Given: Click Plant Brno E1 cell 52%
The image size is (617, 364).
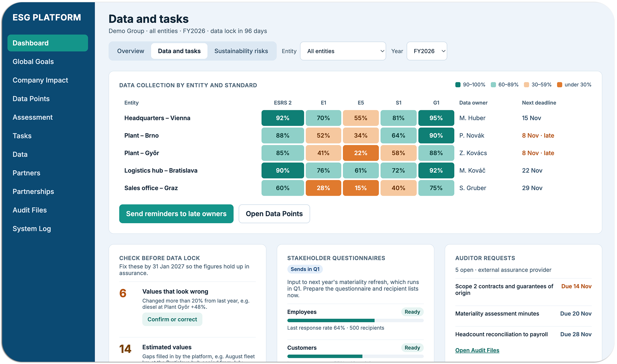Looking at the screenshot, I should coord(323,136).
